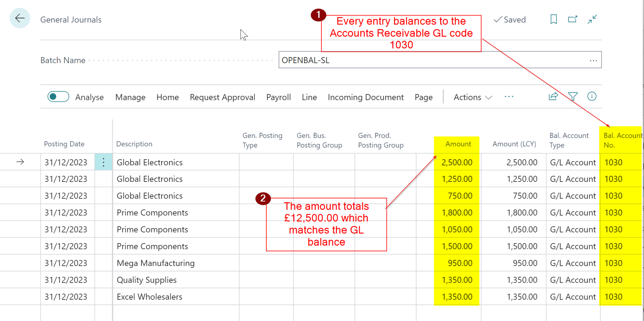Collapse the page using the shrink icon

pyautogui.click(x=592, y=19)
